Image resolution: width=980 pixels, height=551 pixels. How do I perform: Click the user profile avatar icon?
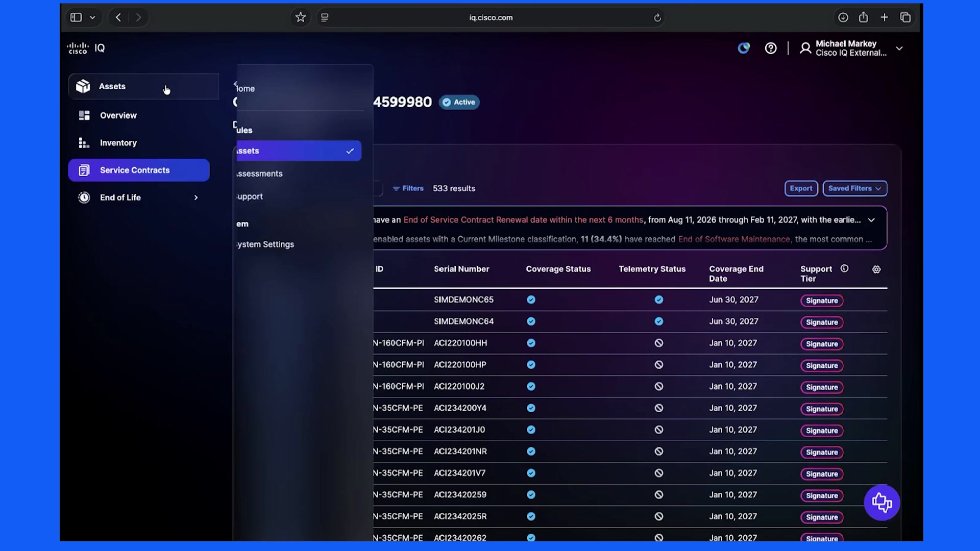pos(805,48)
